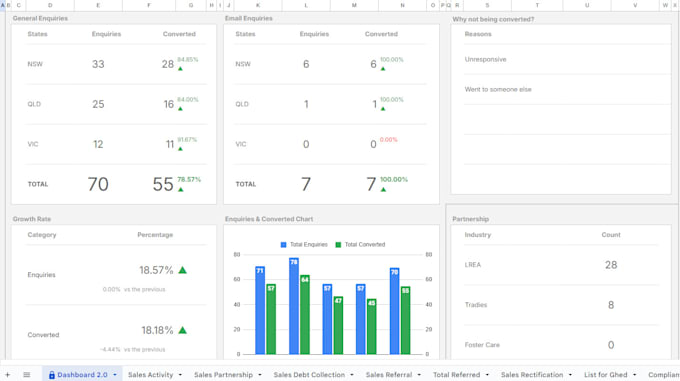Click the Tradies partnership count 8
Screen dimensions: 680x381
click(611, 305)
